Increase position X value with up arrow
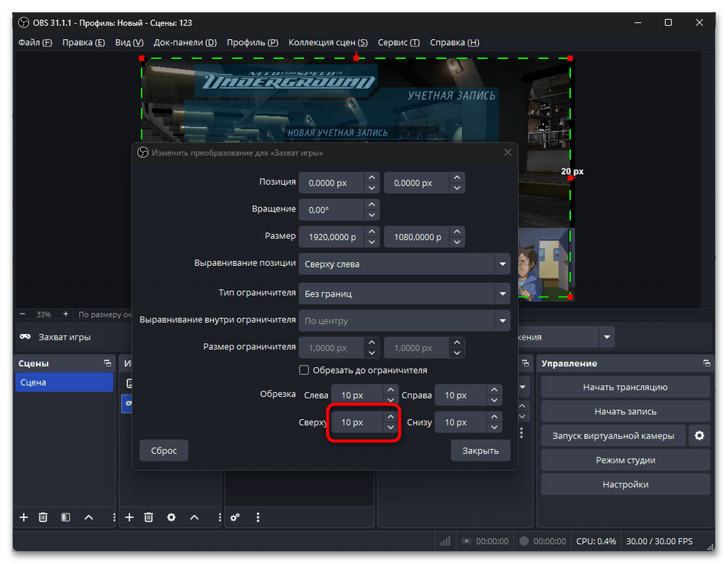 point(372,178)
